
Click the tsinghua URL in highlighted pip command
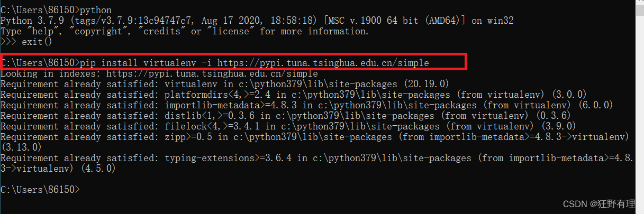point(323,63)
